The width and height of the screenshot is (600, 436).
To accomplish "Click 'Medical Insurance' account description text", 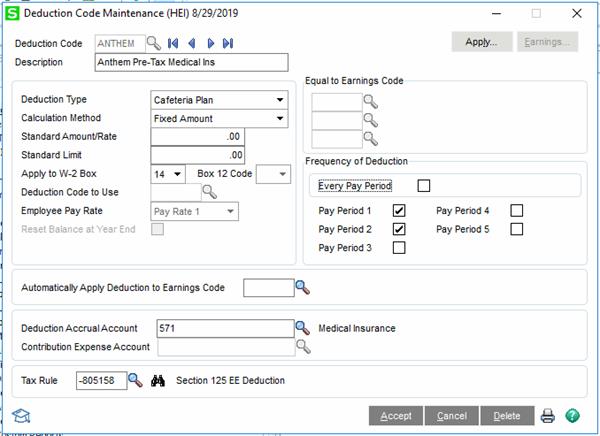I will [357, 328].
